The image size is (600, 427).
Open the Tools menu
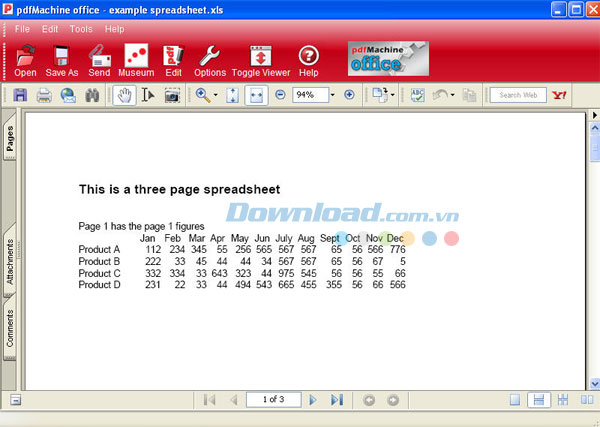(x=81, y=29)
